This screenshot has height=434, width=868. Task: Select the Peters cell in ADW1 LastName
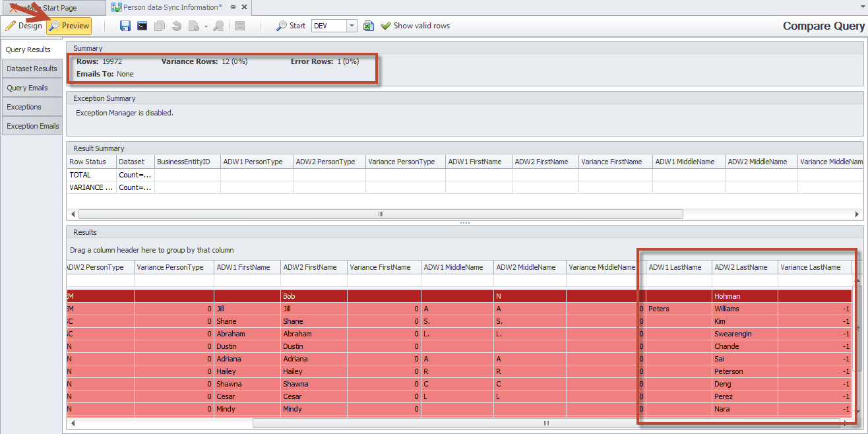[679, 309]
